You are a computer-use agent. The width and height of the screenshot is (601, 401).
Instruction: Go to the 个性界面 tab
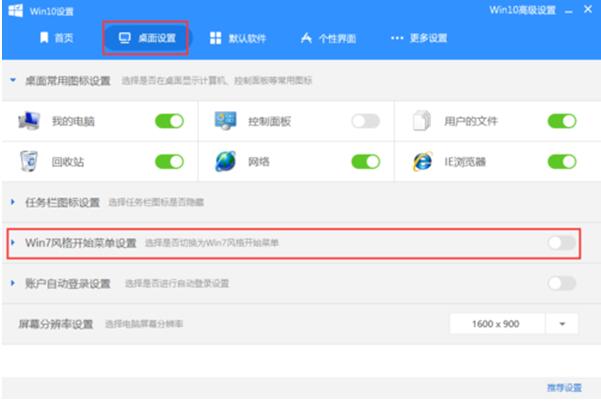point(328,38)
